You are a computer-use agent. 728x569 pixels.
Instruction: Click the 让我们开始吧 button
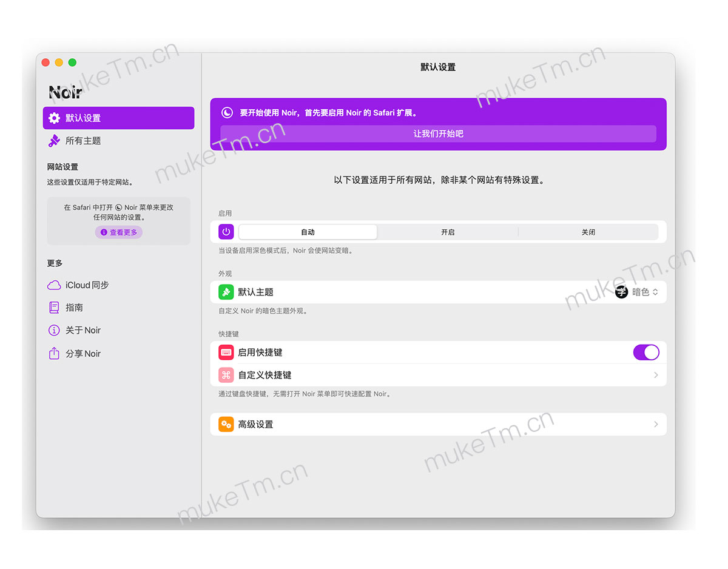click(438, 133)
